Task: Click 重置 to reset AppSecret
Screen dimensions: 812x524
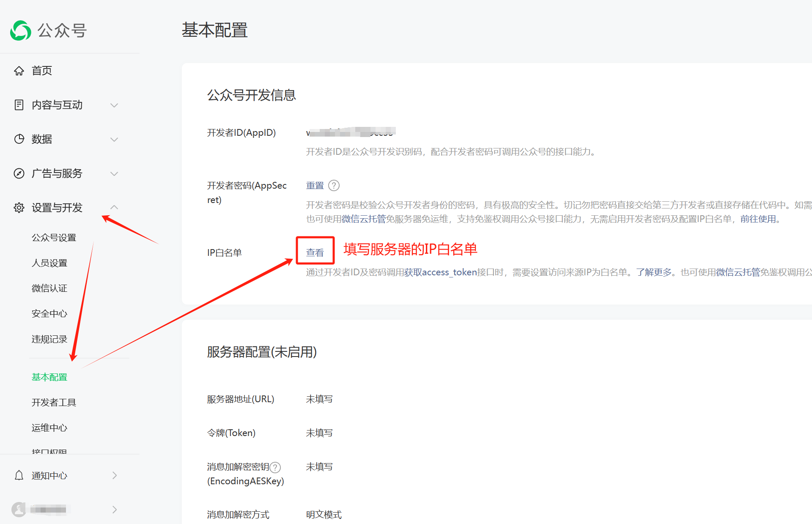Action: click(x=315, y=186)
